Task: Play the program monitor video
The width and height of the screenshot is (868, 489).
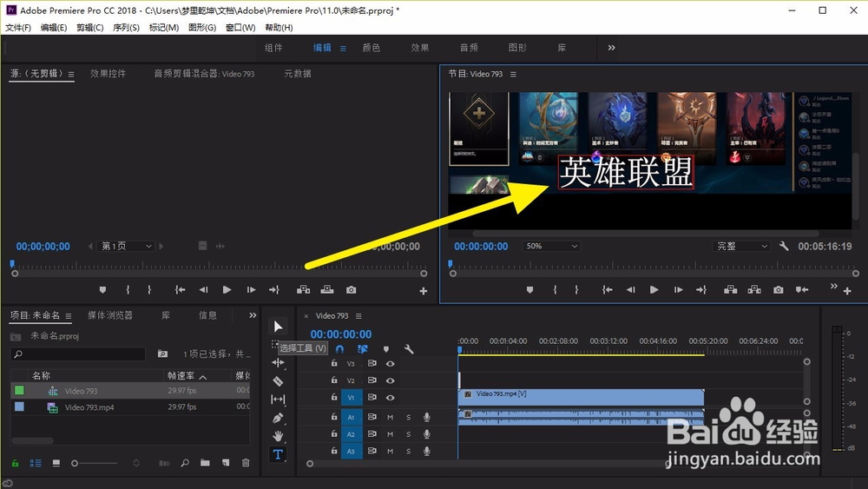Action: coord(654,289)
